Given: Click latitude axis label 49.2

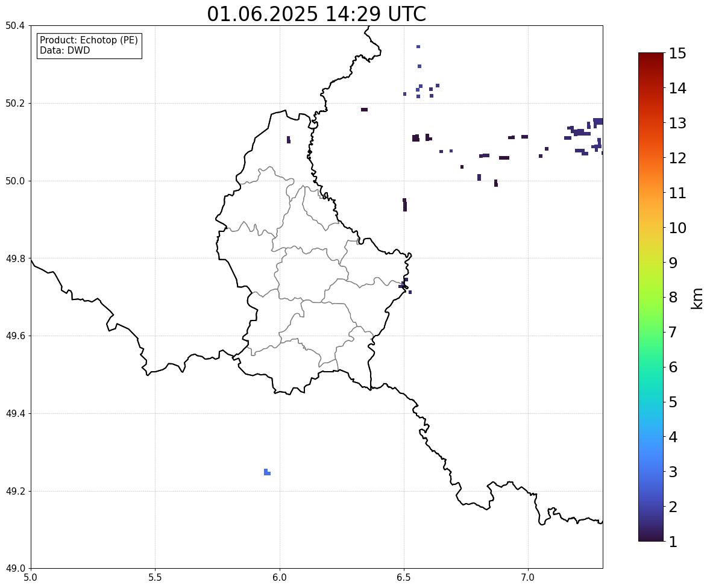Looking at the screenshot, I should pyautogui.click(x=14, y=491).
